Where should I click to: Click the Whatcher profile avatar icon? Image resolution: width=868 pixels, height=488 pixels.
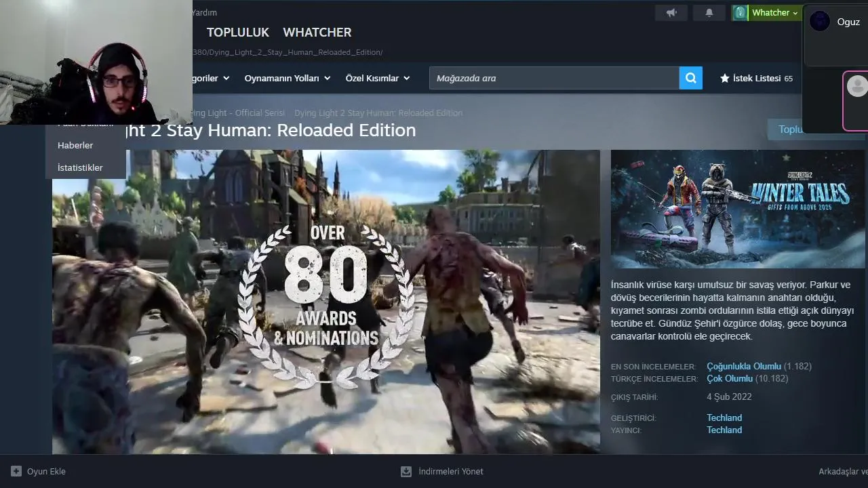(x=740, y=13)
